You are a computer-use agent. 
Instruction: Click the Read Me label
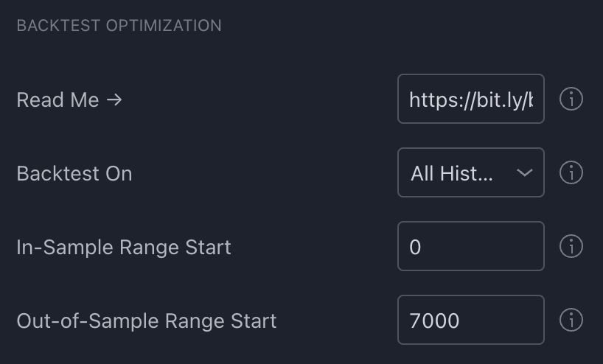click(57, 100)
